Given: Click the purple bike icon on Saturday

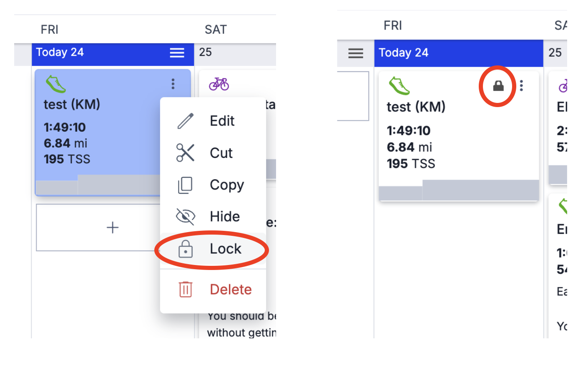Looking at the screenshot, I should (219, 84).
